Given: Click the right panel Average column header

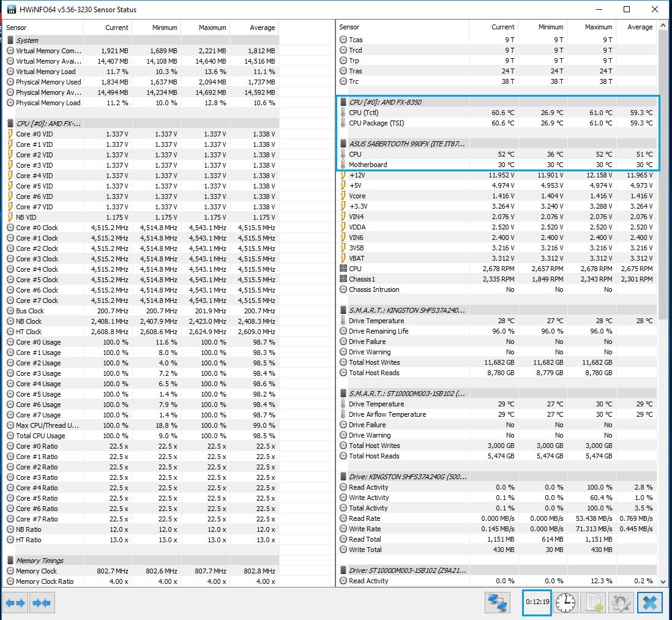Looking at the screenshot, I should click(637, 27).
